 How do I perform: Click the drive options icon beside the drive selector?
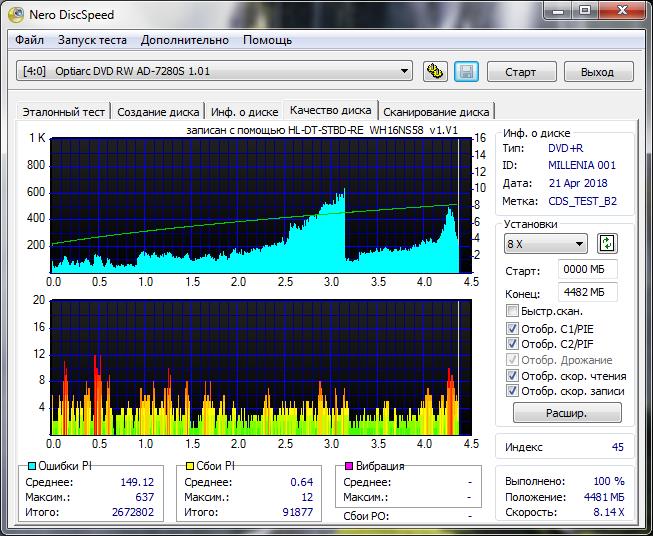click(x=435, y=71)
